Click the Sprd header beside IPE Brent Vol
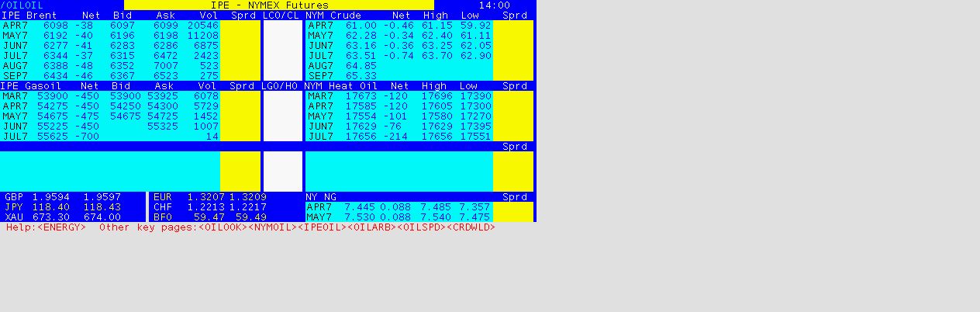The width and height of the screenshot is (980, 312). pos(242,16)
